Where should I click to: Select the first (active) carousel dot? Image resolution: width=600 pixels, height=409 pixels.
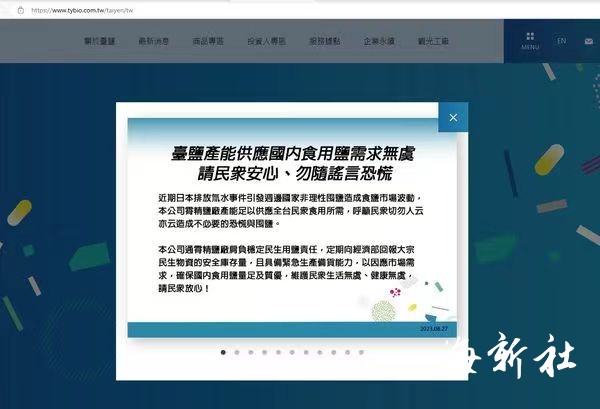[x=223, y=352]
